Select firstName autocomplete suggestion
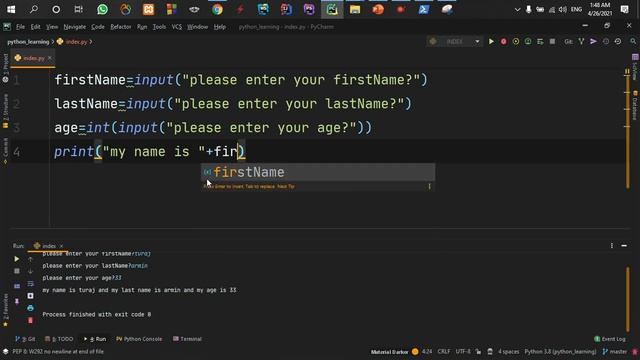 coord(318,172)
